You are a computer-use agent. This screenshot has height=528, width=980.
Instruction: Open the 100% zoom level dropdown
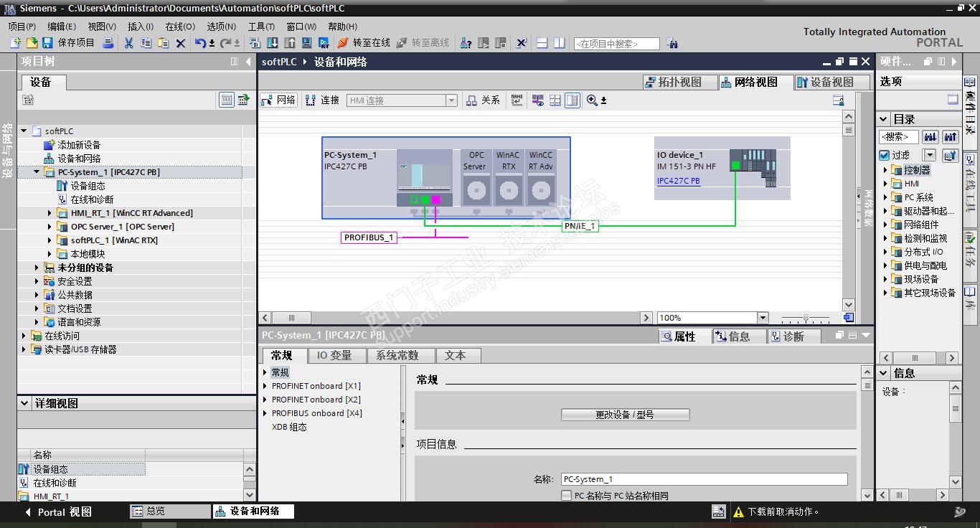pos(763,318)
